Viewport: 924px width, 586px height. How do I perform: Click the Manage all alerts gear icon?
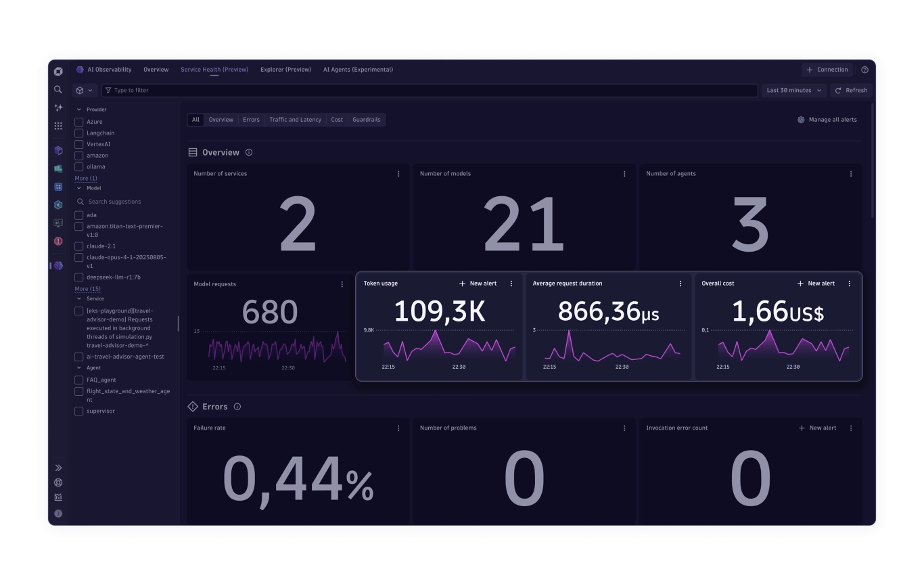click(801, 120)
